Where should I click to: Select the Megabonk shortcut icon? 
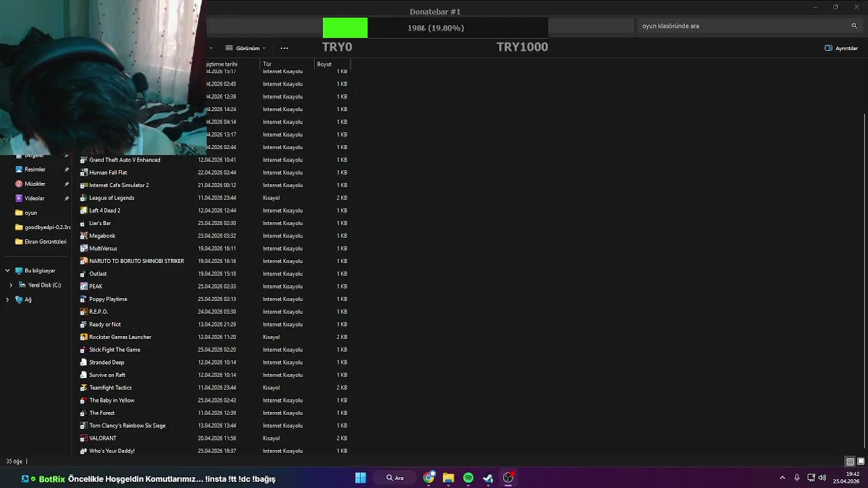point(84,236)
